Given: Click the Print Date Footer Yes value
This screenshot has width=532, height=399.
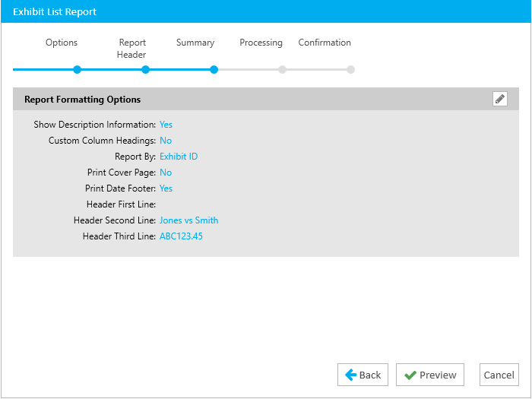Looking at the screenshot, I should click(166, 188).
